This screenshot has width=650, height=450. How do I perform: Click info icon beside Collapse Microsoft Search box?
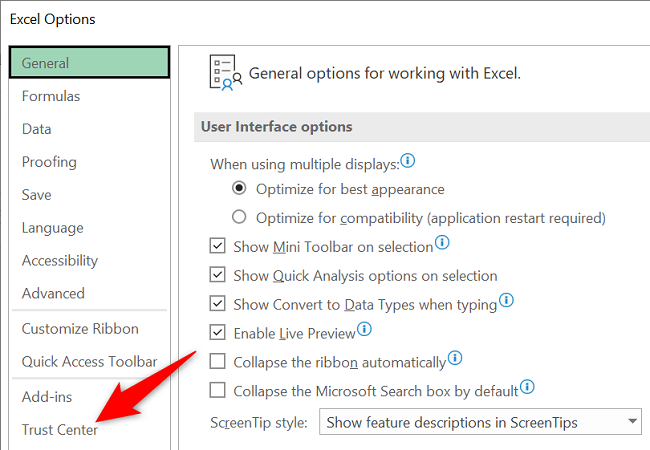[527, 387]
